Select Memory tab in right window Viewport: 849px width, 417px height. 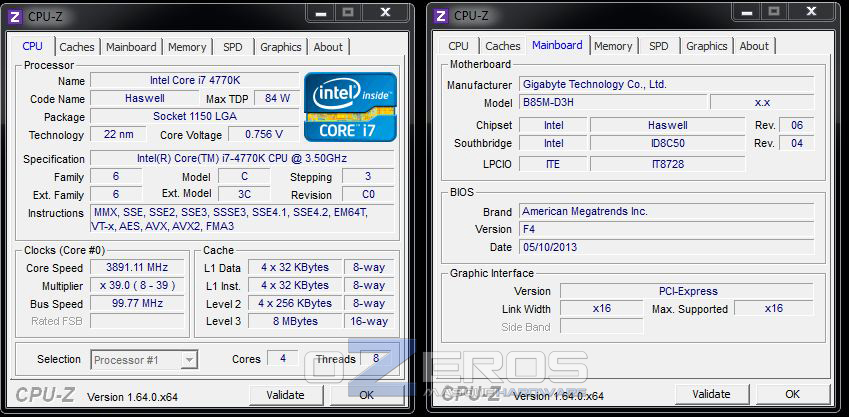coord(613,46)
